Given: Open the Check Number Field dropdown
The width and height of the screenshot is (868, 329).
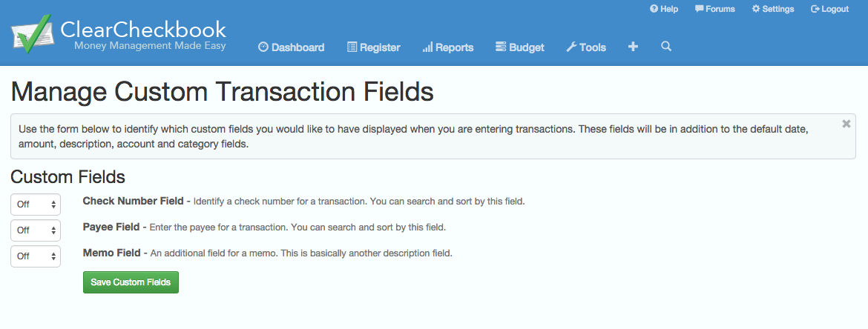Looking at the screenshot, I should tap(36, 204).
